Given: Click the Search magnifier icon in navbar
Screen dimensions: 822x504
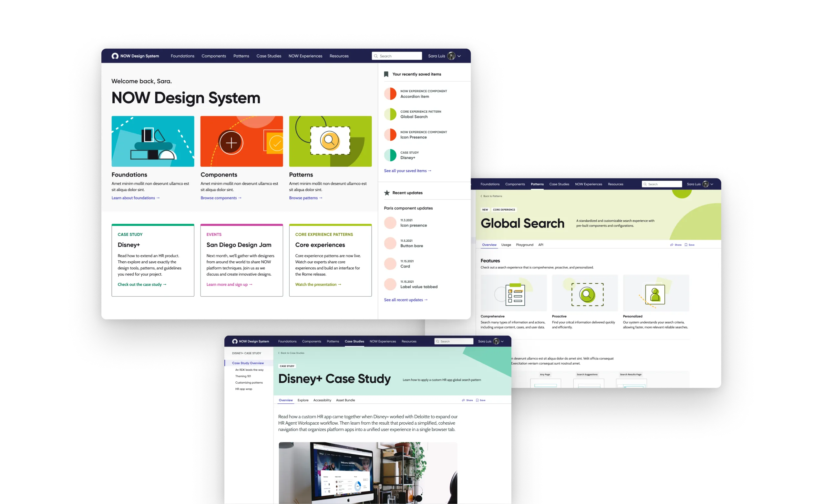Looking at the screenshot, I should point(376,56).
